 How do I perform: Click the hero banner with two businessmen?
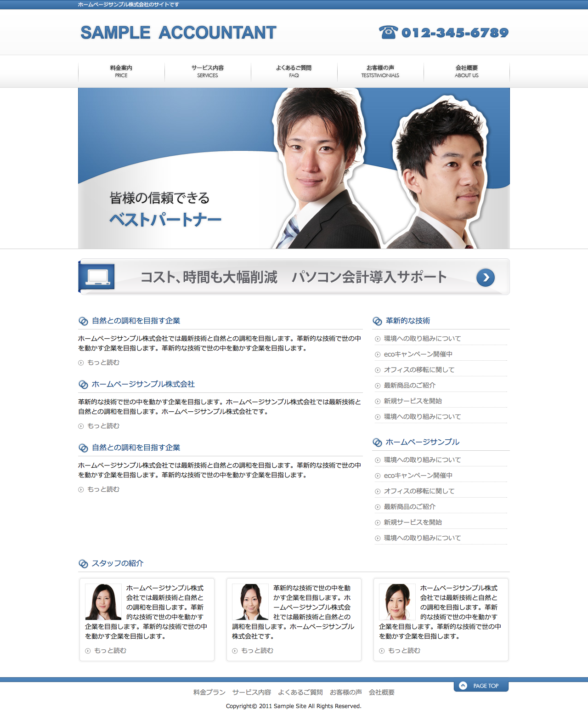pyautogui.click(x=294, y=168)
